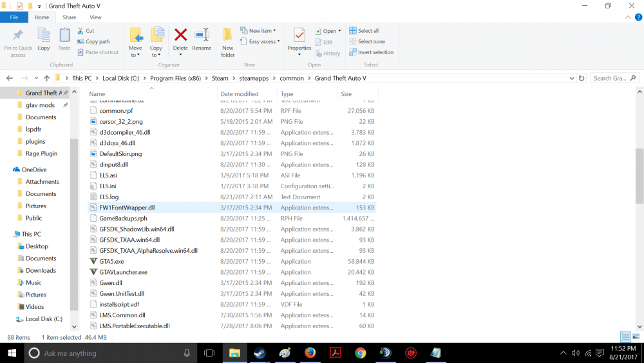Sort files by the Name column
644x363 pixels.
point(97,93)
